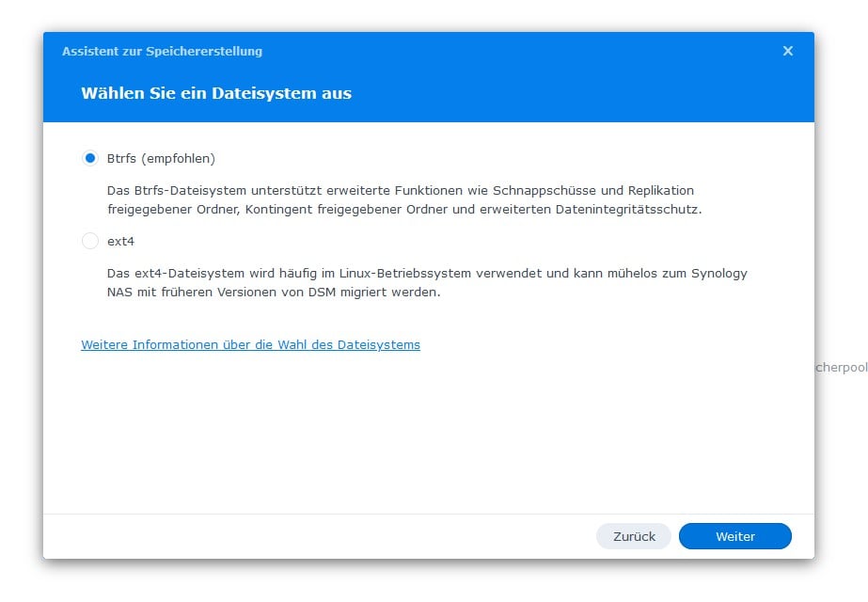Click the "ext4" option label text
The width and height of the screenshot is (868, 602).
point(120,242)
